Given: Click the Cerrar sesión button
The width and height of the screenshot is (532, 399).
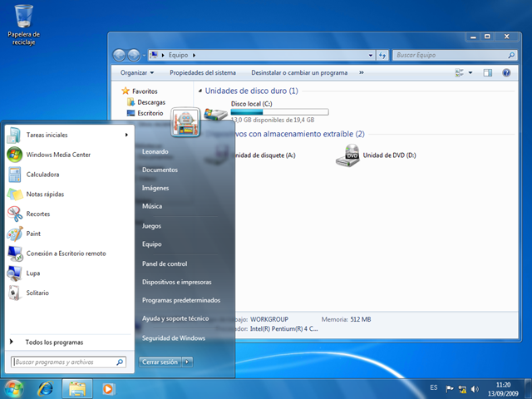Looking at the screenshot, I should click(x=160, y=362).
